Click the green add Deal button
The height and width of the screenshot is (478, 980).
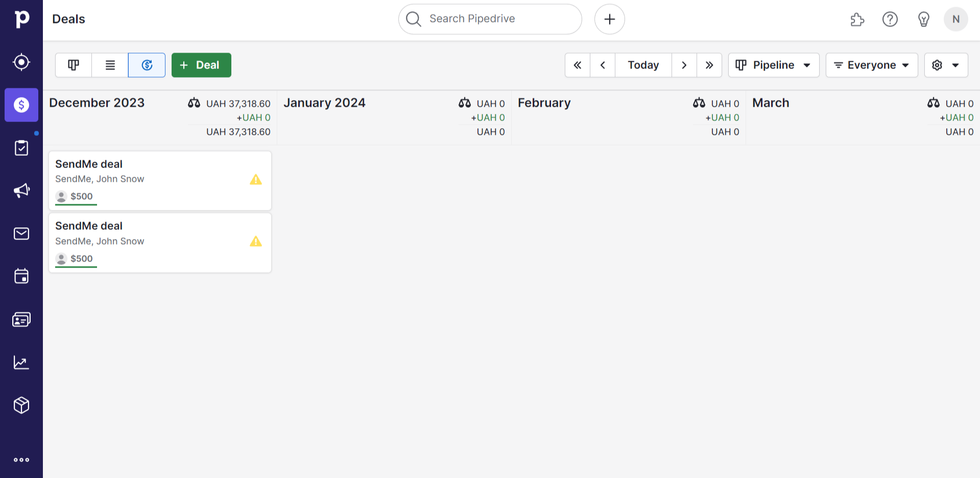[201, 65]
